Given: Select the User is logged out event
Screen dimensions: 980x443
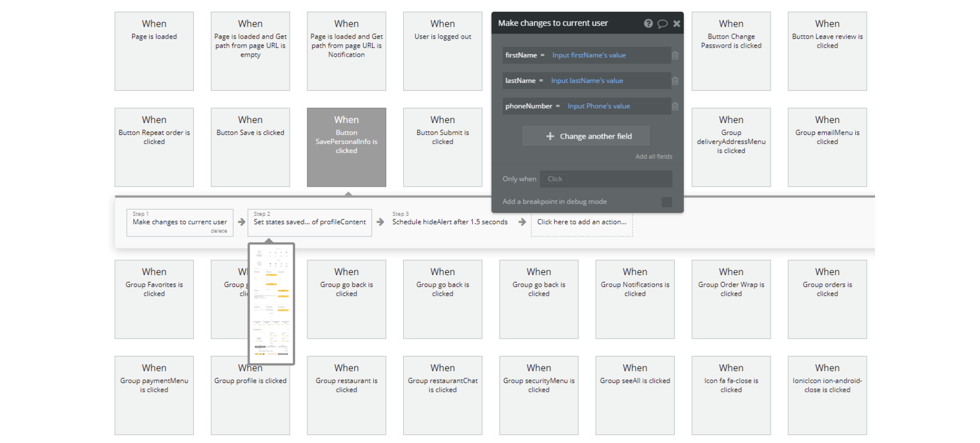Looking at the screenshot, I should click(x=442, y=51).
